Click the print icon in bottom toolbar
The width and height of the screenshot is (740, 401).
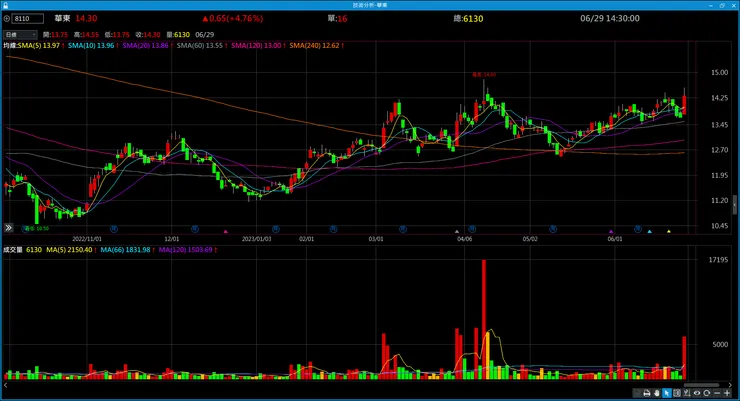[x=647, y=393]
